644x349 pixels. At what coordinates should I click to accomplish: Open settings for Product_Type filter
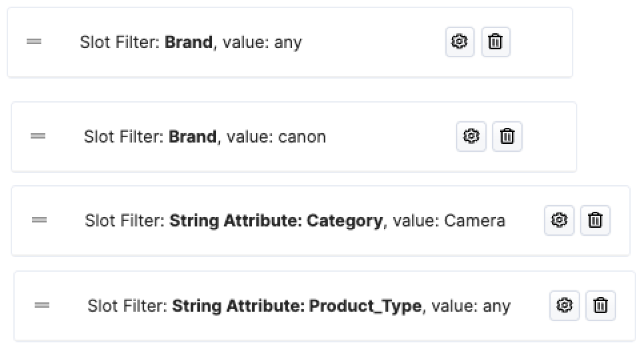point(564,306)
